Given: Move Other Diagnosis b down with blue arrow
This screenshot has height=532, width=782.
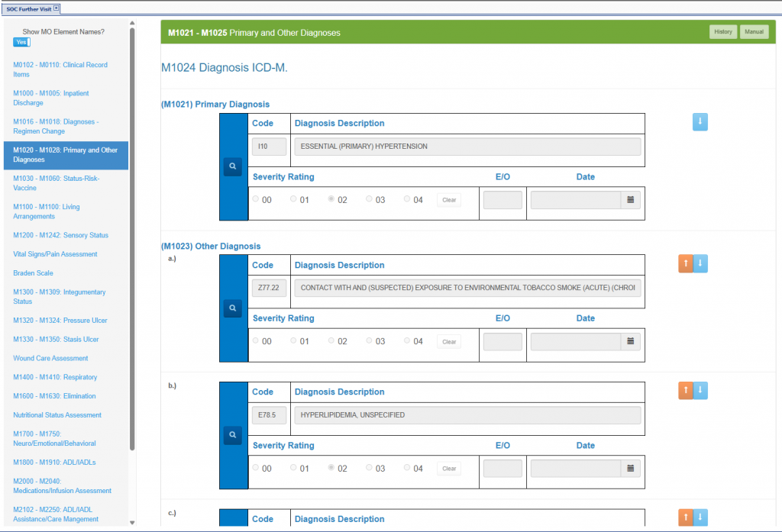Looking at the screenshot, I should [701, 391].
